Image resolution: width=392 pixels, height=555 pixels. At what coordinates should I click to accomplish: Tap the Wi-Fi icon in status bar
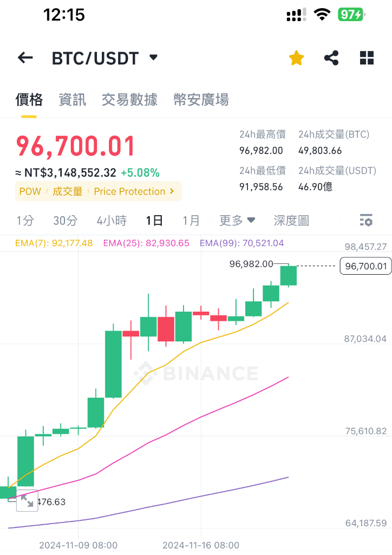coord(322,15)
